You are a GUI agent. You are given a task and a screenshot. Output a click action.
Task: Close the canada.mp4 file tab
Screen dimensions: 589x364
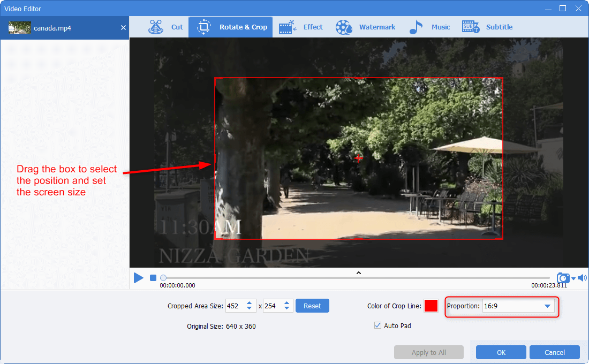pos(123,28)
